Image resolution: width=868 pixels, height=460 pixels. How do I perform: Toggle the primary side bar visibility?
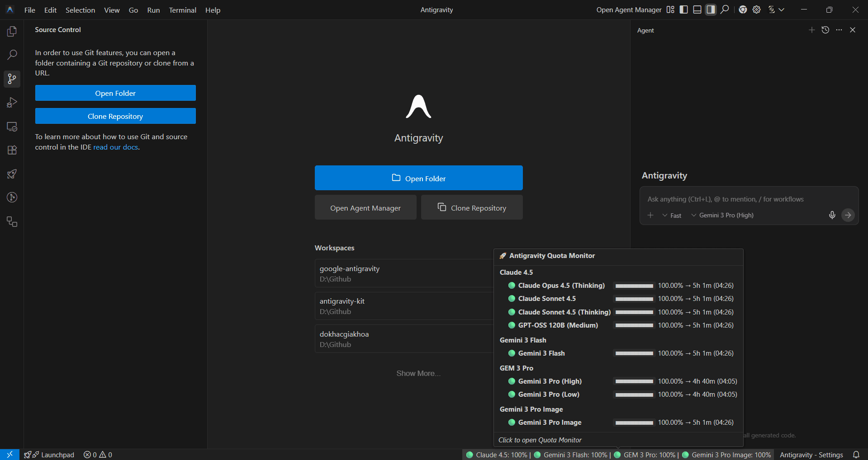683,9
